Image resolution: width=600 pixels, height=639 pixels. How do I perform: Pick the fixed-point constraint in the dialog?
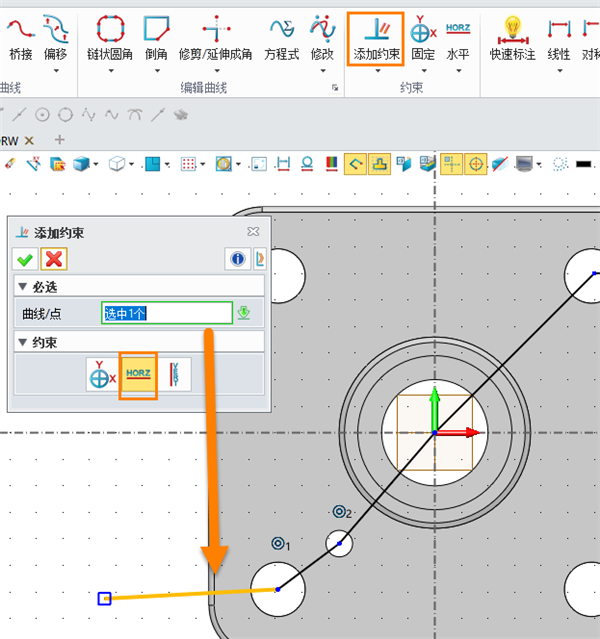101,375
